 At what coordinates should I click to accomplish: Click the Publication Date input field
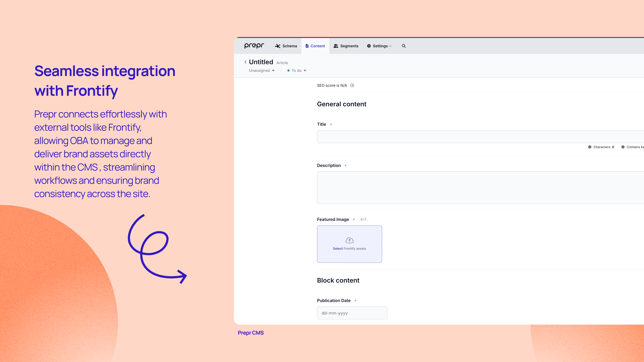(352, 313)
